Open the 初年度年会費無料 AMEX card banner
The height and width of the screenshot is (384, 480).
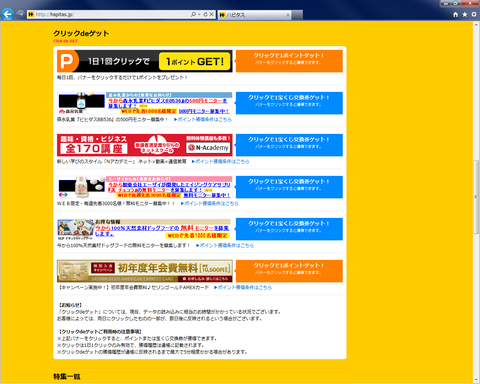145,271
